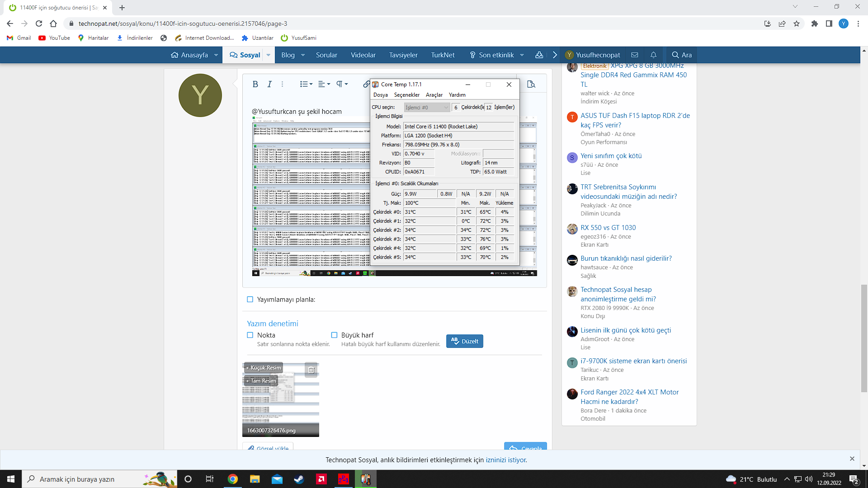Image resolution: width=868 pixels, height=488 pixels.
Task: Delete the attached image with the trash icon
Action: 311,370
